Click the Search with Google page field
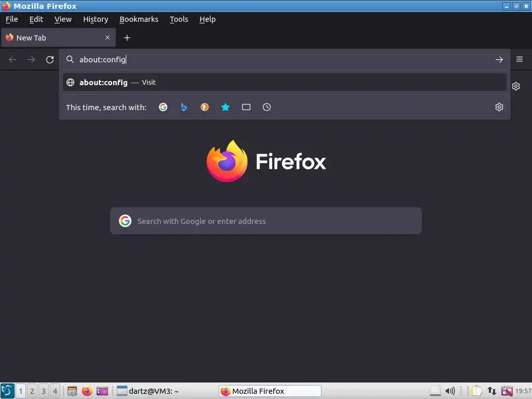Image resolution: width=532 pixels, height=399 pixels. click(266, 221)
